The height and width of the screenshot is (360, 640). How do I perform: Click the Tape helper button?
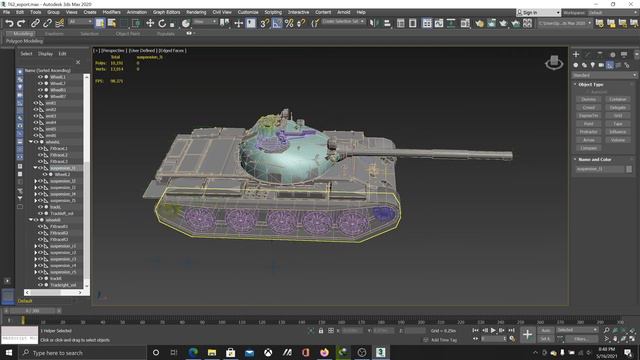coord(618,124)
